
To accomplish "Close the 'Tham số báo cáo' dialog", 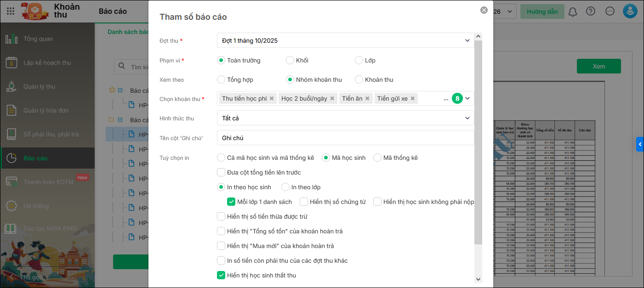I will coord(484,10).
